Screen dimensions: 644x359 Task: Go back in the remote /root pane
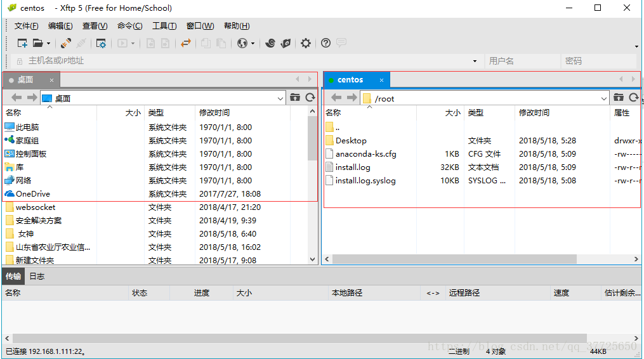tap(336, 97)
